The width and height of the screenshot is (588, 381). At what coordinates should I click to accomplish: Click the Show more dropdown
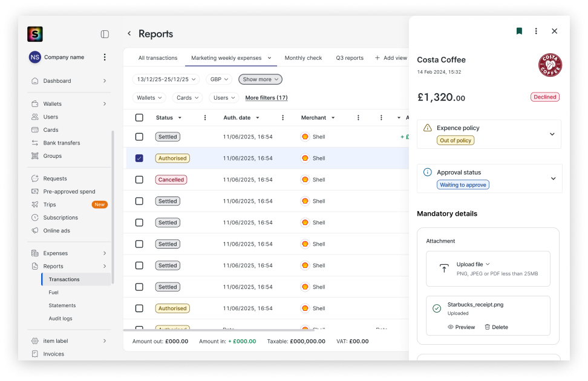260,79
